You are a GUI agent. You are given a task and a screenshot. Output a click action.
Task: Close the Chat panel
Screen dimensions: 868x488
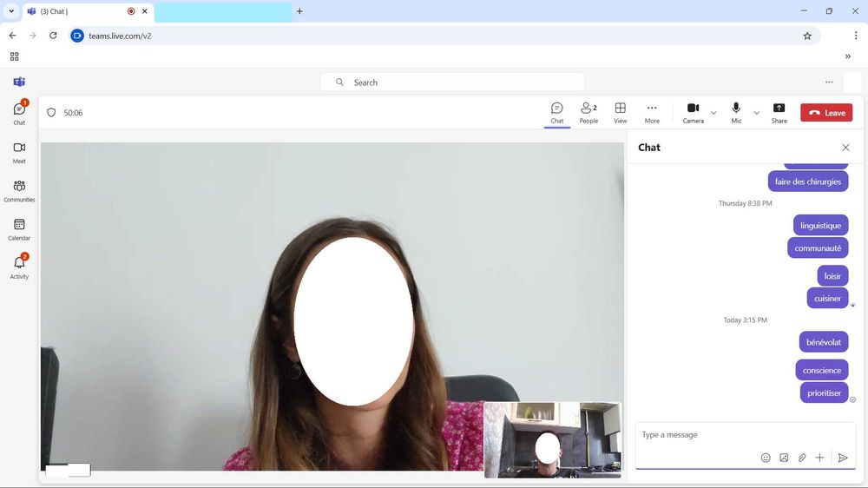pos(845,148)
